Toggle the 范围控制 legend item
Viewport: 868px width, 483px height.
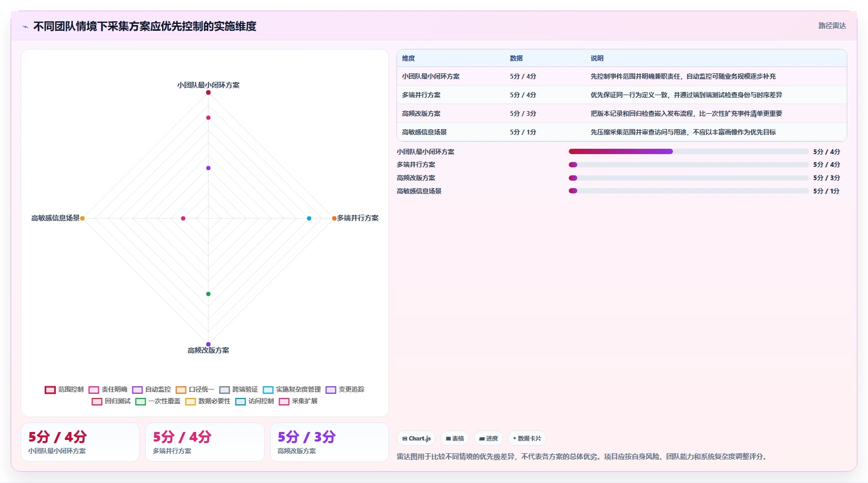click(64, 389)
